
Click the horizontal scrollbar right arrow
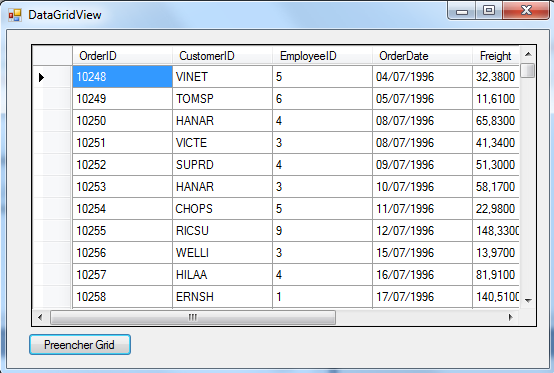tap(511, 317)
